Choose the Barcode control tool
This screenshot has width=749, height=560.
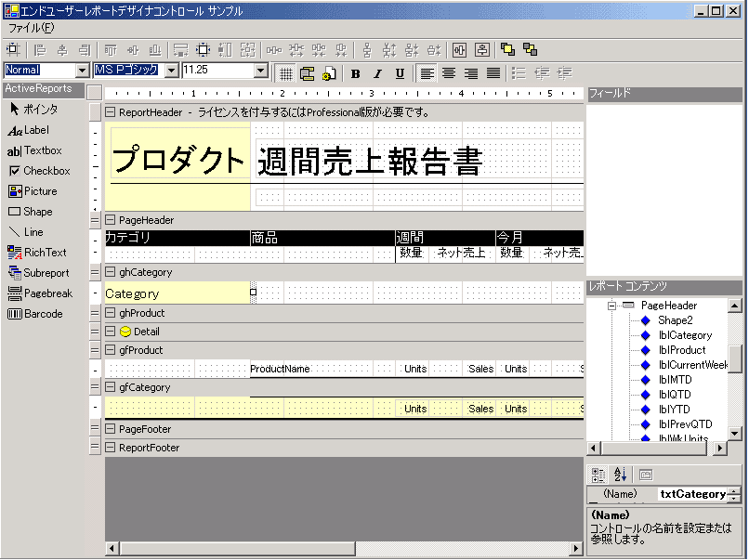pyautogui.click(x=35, y=314)
